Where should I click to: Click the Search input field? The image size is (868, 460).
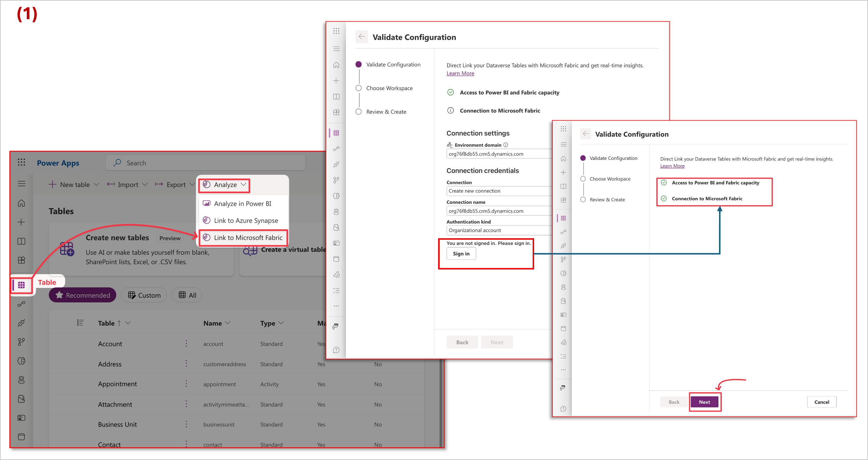[x=206, y=163]
